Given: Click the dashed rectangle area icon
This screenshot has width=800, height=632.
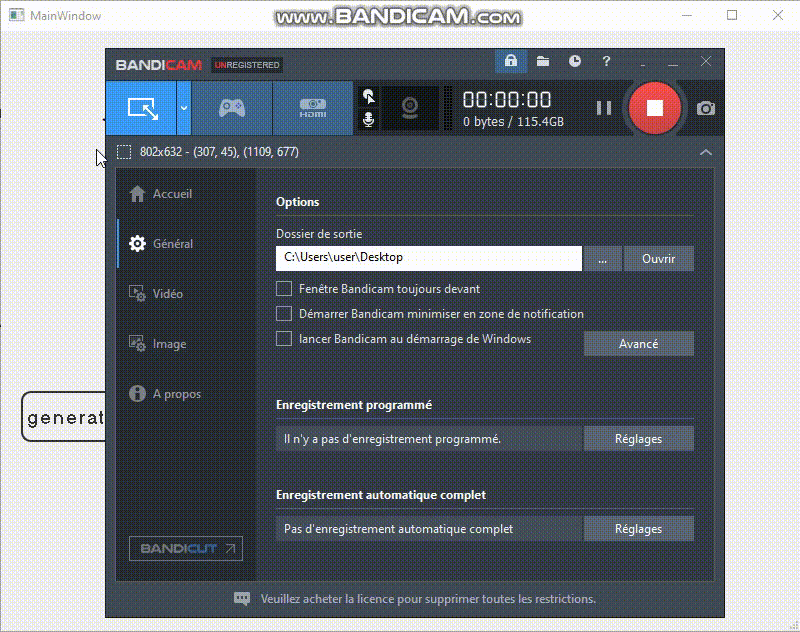Looking at the screenshot, I should click(124, 152).
